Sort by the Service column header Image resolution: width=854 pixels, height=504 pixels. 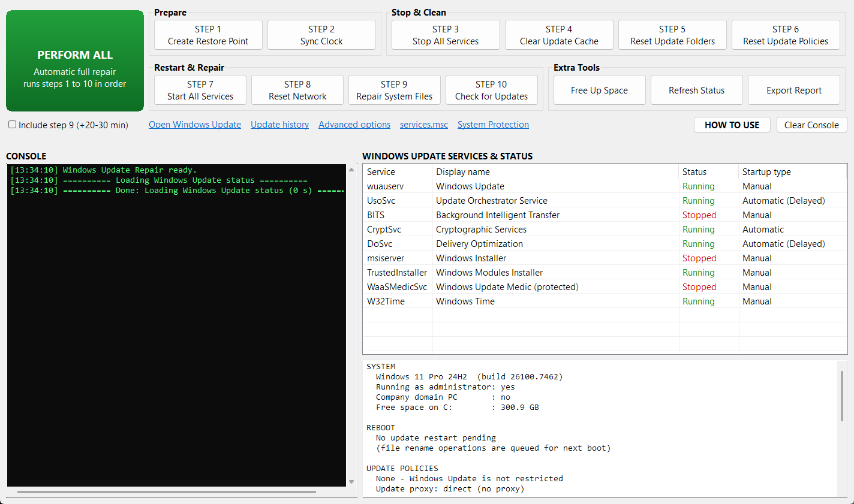(398, 171)
